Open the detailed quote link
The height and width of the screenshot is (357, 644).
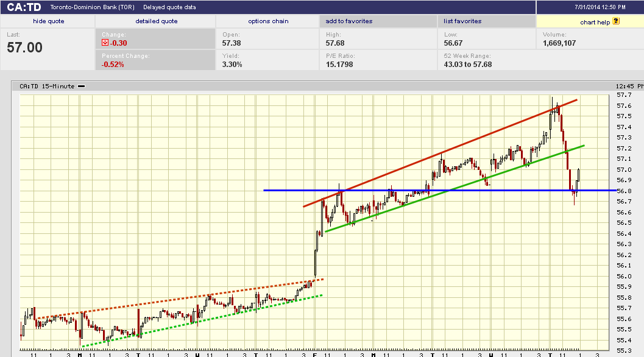157,21
